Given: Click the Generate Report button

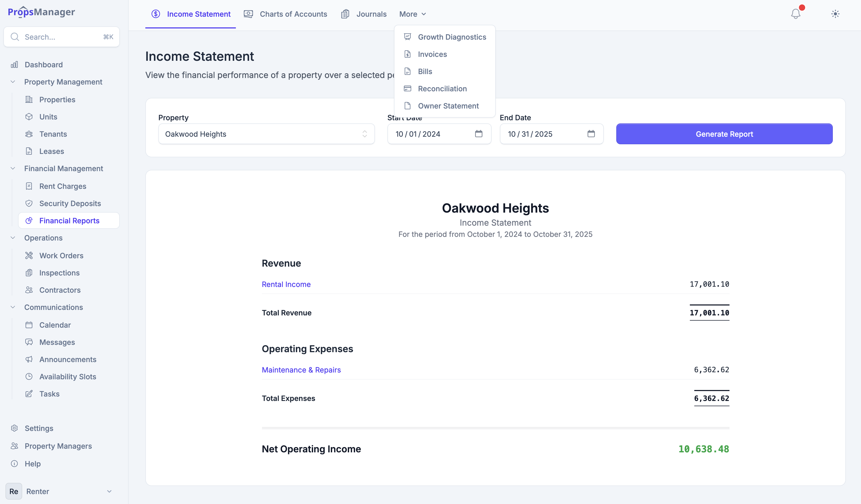Looking at the screenshot, I should coord(724,134).
